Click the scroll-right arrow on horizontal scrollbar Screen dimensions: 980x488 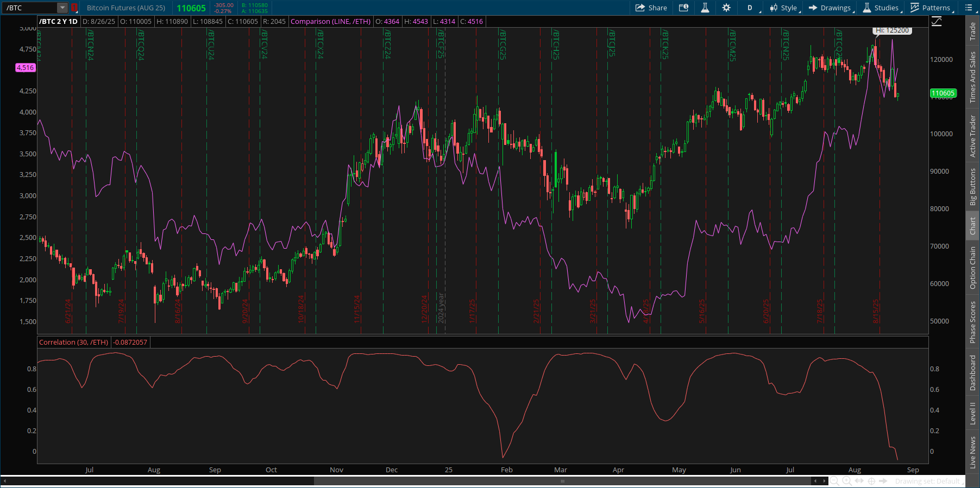pos(824,481)
